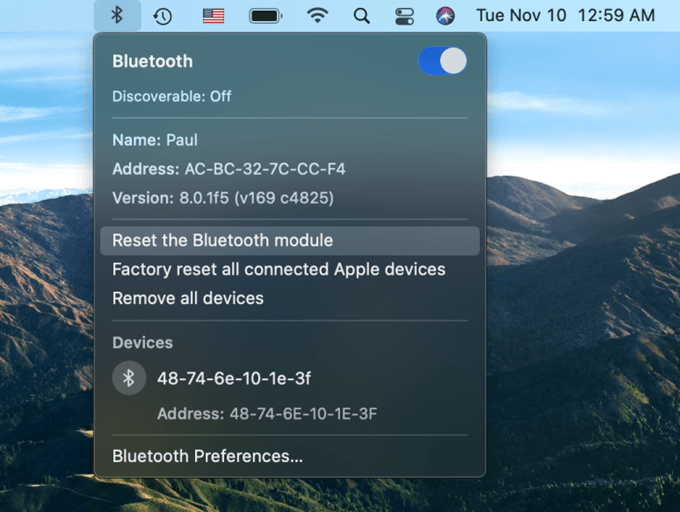Open the Wi-Fi menu bar icon
This screenshot has width=680, height=512.
coord(317,16)
